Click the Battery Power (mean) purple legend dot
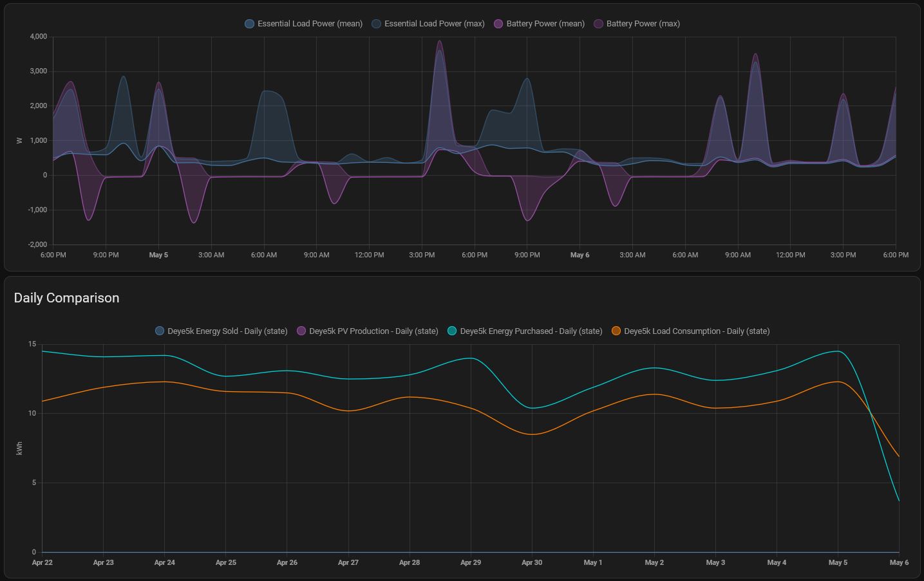The height and width of the screenshot is (581, 924). (498, 24)
